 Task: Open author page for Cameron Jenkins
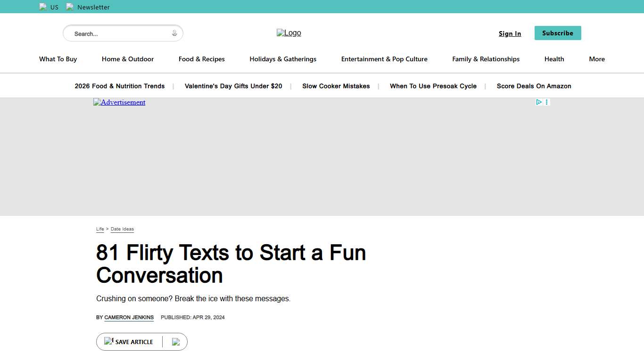(x=128, y=317)
